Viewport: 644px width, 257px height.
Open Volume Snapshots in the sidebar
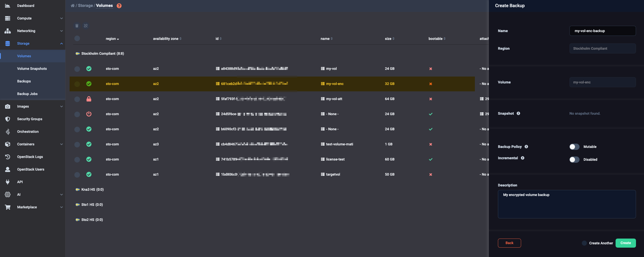[x=32, y=68]
